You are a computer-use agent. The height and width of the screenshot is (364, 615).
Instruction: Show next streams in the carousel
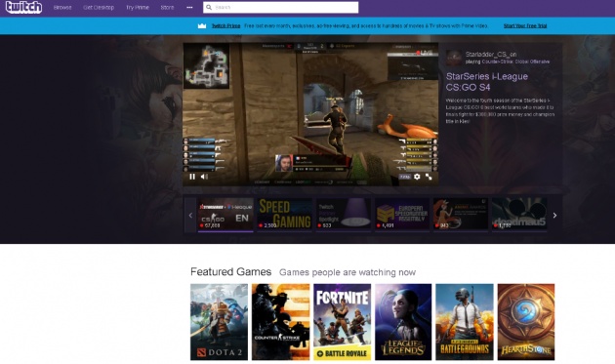[x=554, y=215]
